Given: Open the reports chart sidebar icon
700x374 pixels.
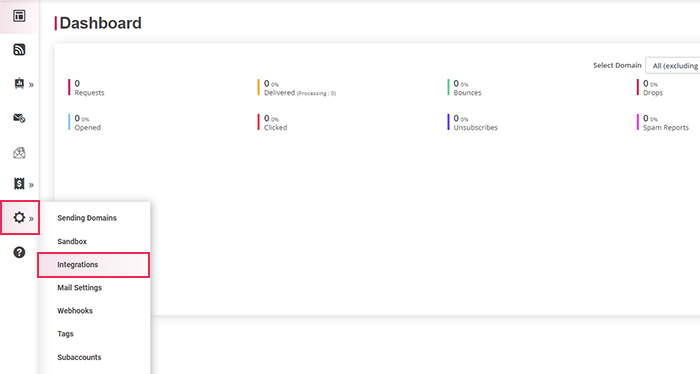Looking at the screenshot, I should [x=19, y=83].
